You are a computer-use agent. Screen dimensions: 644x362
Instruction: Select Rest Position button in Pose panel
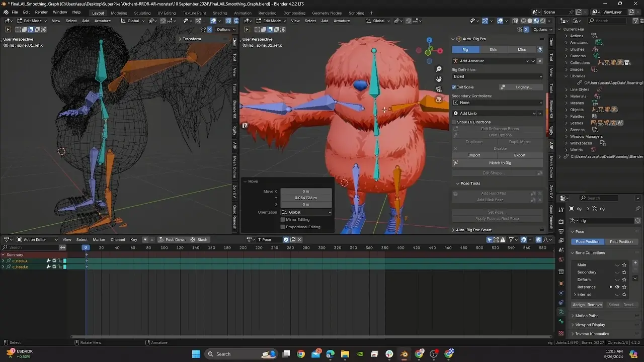click(x=621, y=242)
